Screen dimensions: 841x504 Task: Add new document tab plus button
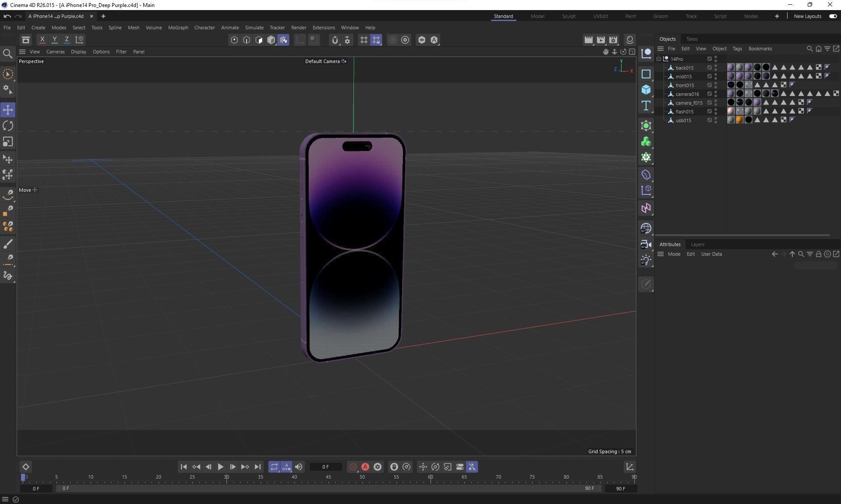pos(103,16)
